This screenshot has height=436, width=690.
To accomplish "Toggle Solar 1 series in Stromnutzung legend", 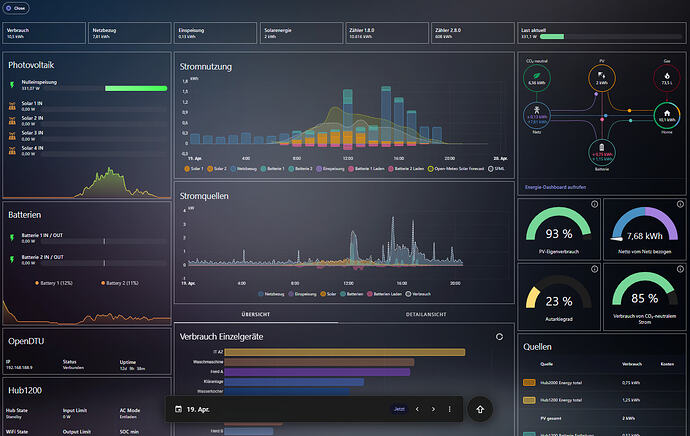I will [194, 169].
